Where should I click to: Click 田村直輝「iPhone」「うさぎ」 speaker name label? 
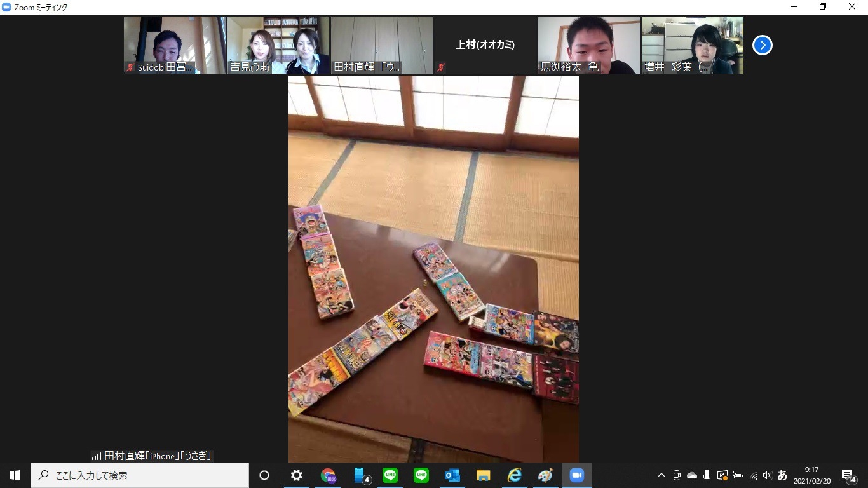(158, 456)
